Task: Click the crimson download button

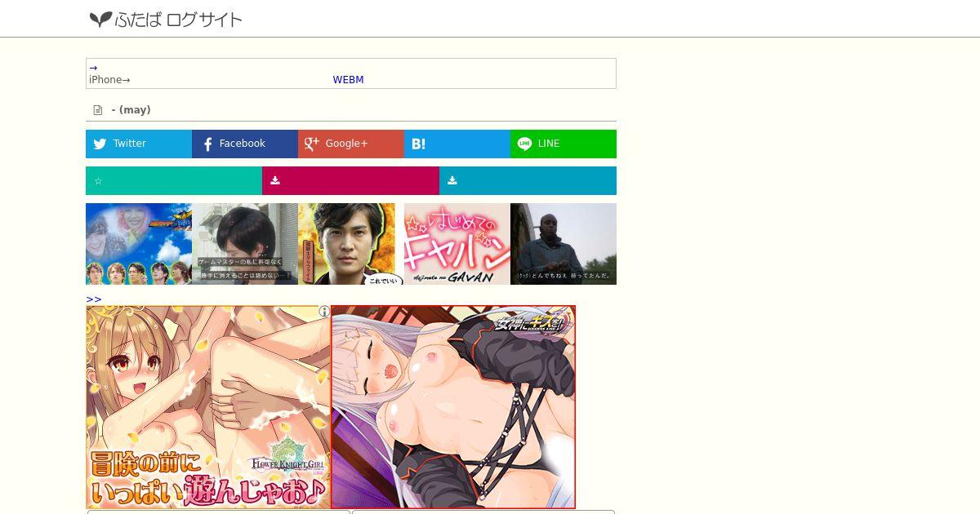Action: pyautogui.click(x=350, y=181)
